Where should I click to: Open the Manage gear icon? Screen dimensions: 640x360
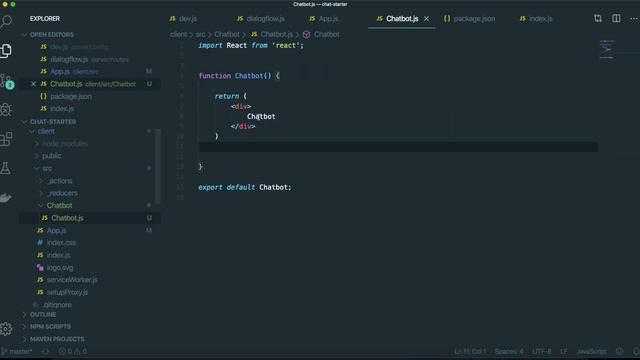(x=6, y=329)
